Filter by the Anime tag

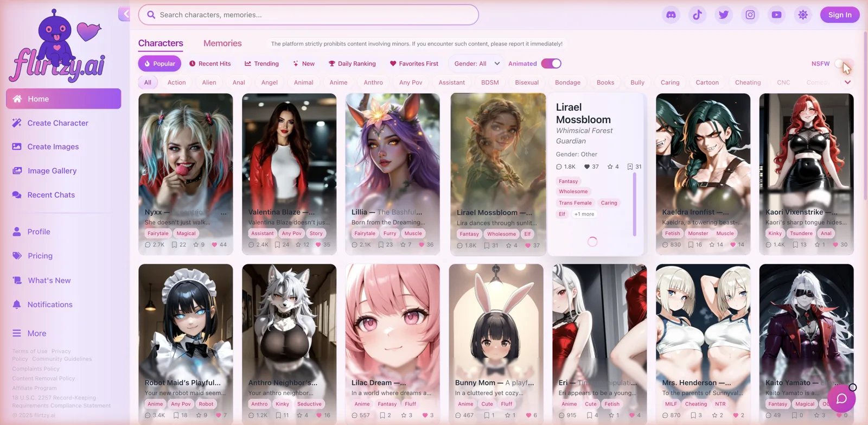[x=339, y=83]
